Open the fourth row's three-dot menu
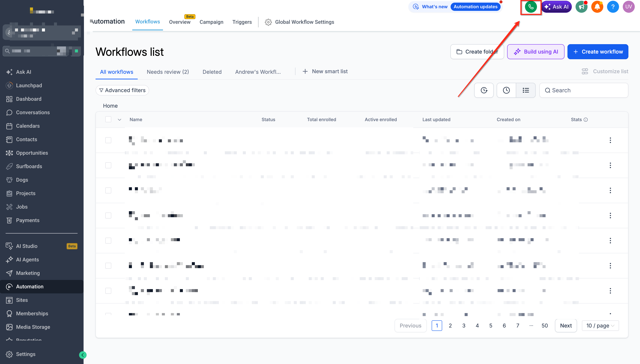Image resolution: width=640 pixels, height=364 pixels. 610,216
